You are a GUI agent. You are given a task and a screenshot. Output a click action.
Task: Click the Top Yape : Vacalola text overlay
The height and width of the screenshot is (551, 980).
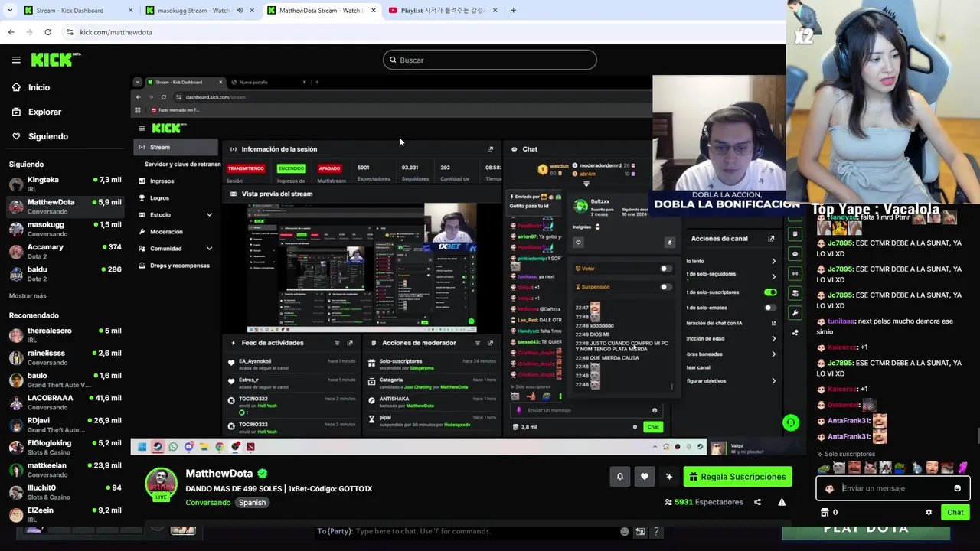(875, 209)
